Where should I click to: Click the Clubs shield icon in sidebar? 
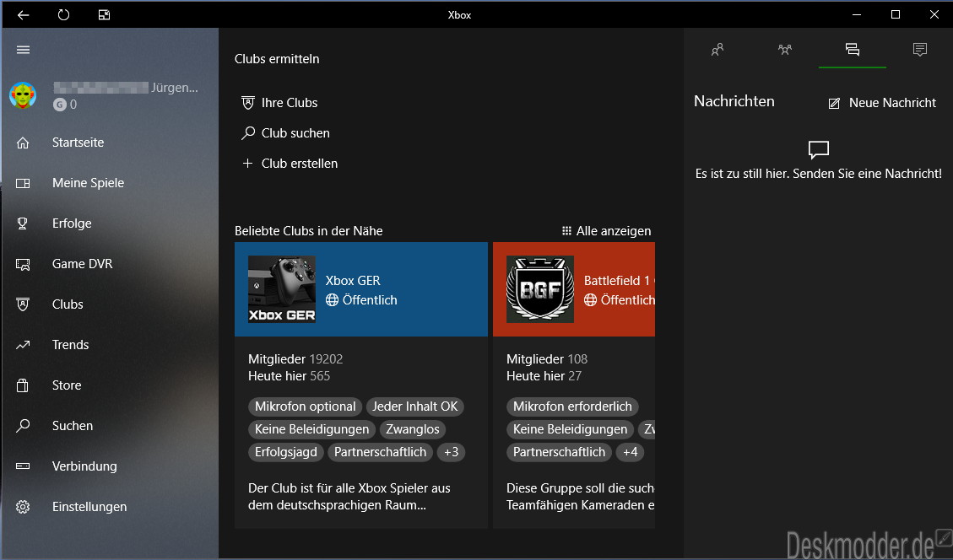23,304
